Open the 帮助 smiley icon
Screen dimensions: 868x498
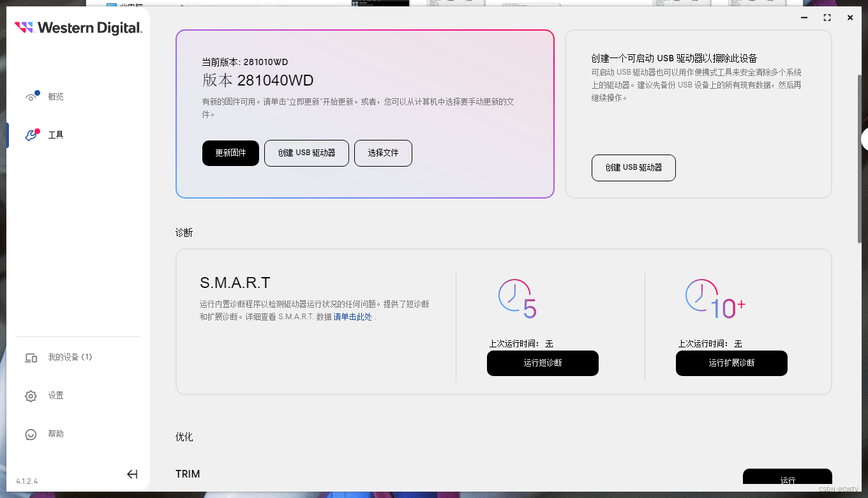click(31, 434)
